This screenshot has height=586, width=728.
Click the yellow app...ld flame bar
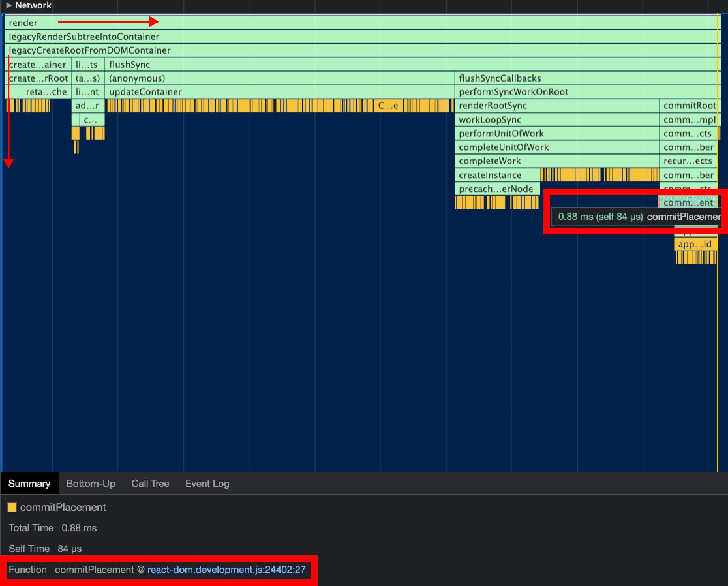[695, 244]
